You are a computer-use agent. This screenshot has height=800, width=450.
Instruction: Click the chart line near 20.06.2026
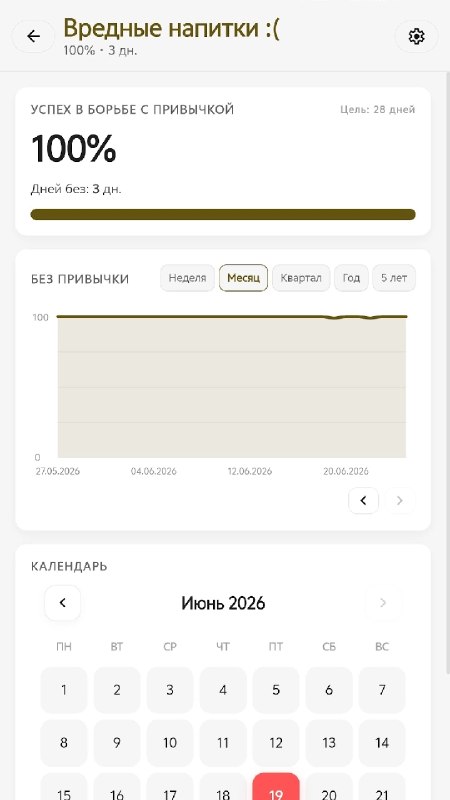click(x=345, y=317)
